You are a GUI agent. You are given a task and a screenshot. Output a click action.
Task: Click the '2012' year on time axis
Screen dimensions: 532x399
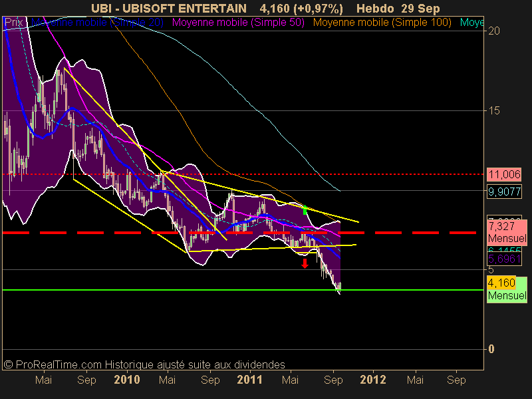[373, 380]
